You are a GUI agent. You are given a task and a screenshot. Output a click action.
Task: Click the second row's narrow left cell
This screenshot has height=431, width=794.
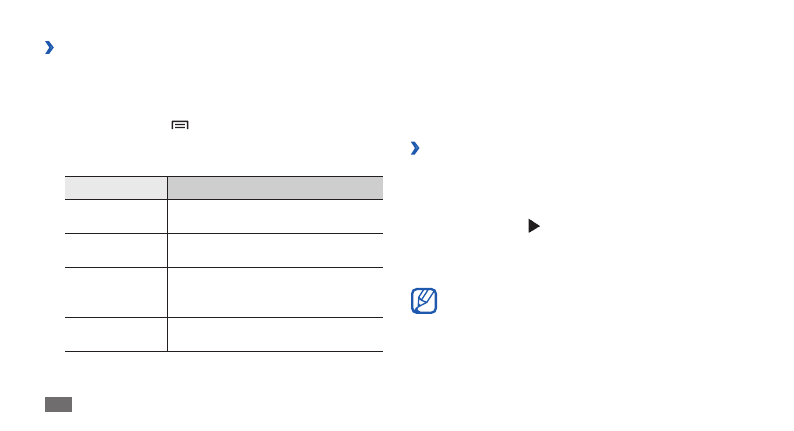click(116, 250)
